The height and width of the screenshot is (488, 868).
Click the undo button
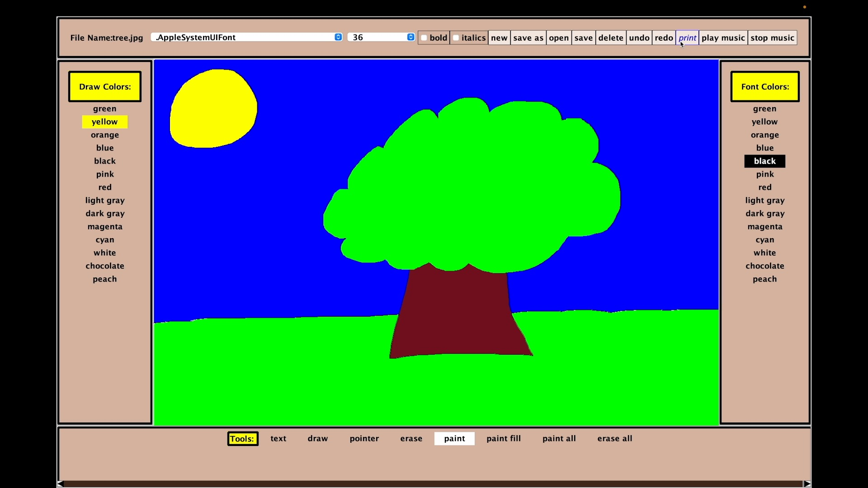coord(639,38)
